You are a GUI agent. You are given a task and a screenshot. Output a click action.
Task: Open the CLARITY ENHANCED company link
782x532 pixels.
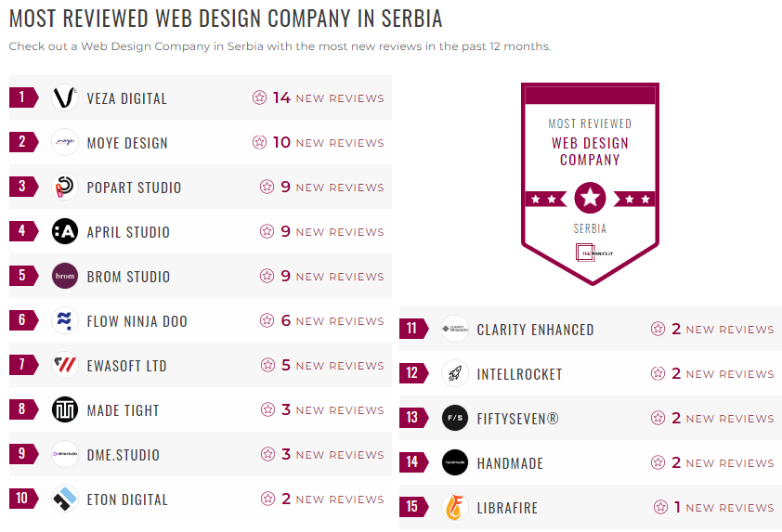tap(535, 330)
